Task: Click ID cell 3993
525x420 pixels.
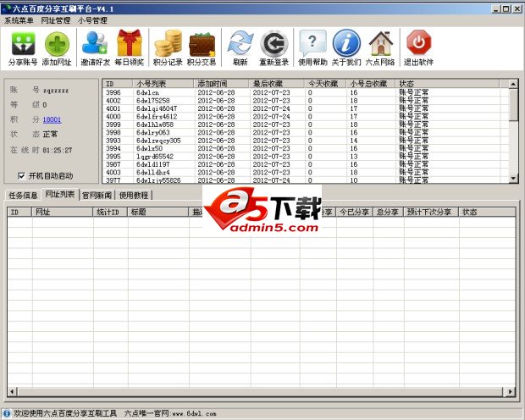Action: coord(113,141)
